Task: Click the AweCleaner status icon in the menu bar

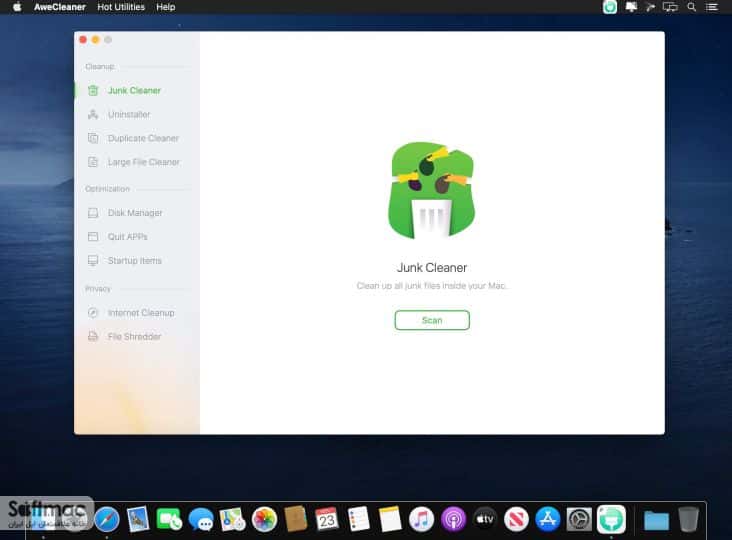Action: [x=610, y=7]
